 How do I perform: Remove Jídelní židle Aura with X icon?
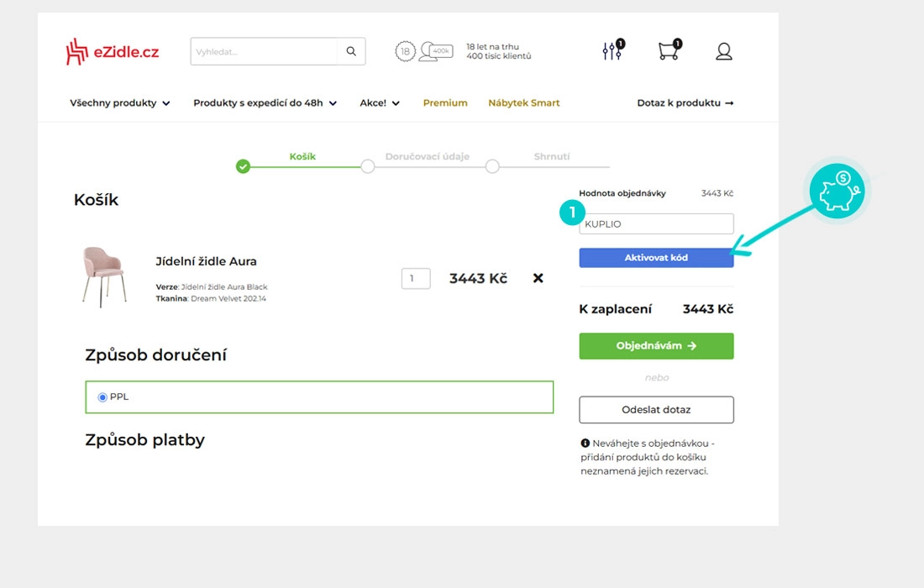click(538, 278)
